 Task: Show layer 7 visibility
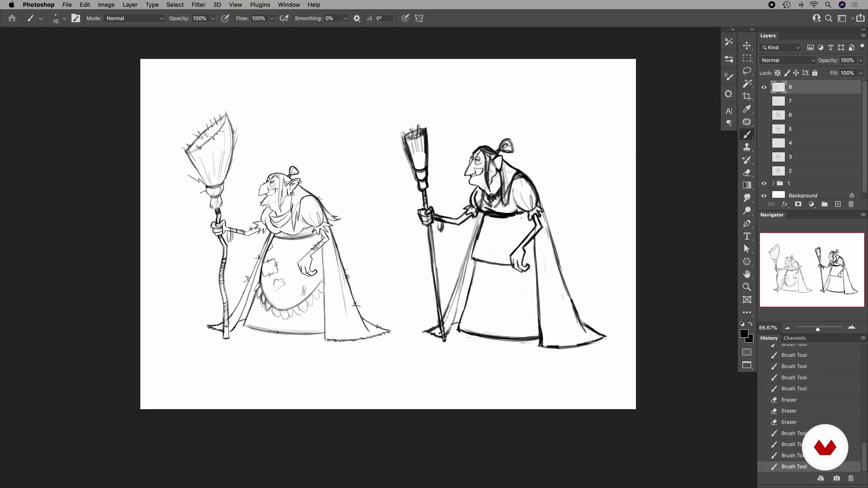764,101
